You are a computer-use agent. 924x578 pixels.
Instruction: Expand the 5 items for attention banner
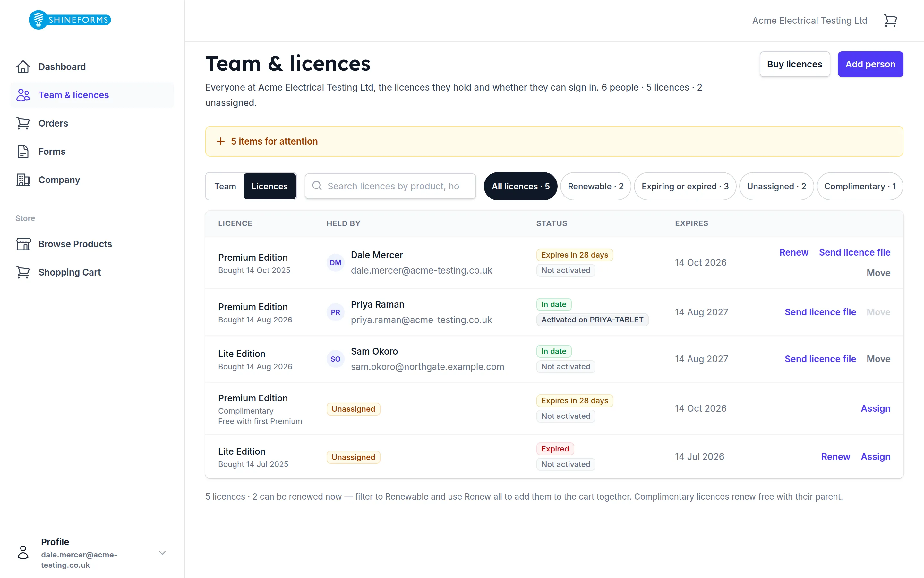(554, 141)
